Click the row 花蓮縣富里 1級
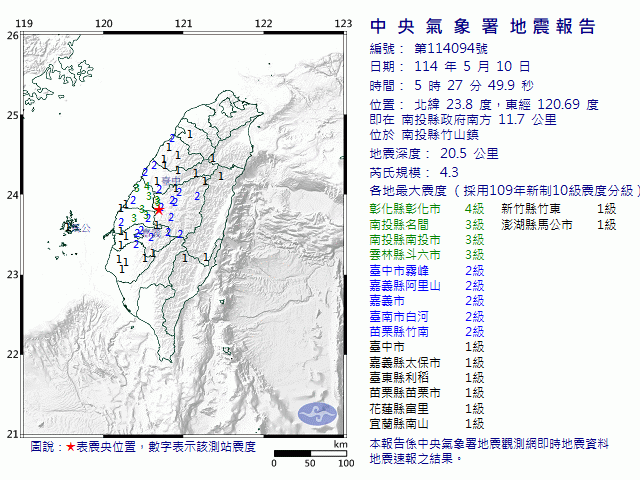This screenshot has height=480, width=640. click(x=427, y=409)
